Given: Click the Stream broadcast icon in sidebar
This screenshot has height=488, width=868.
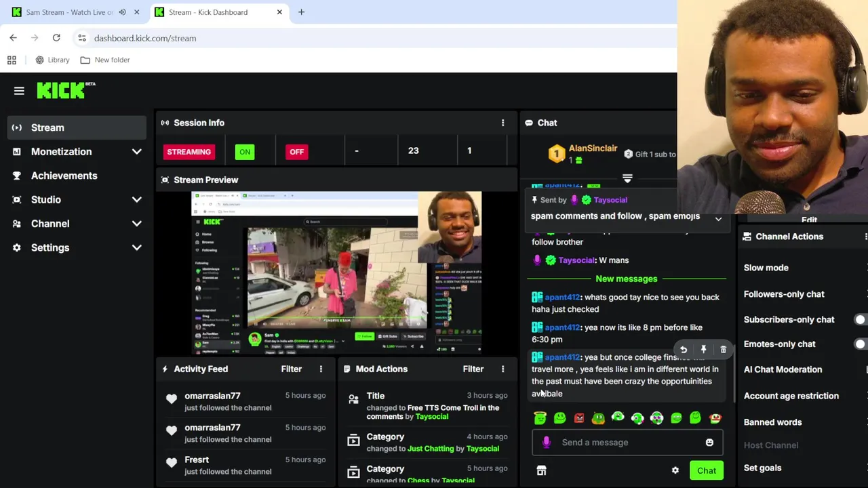Looking at the screenshot, I should (17, 127).
